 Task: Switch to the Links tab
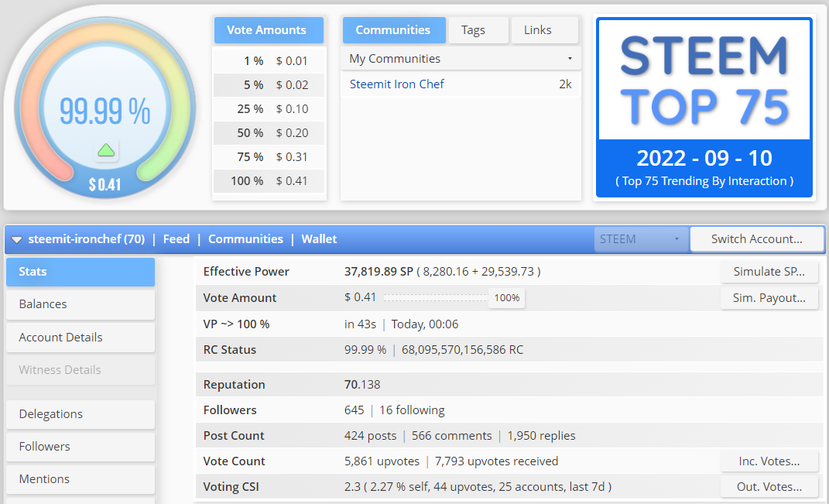545,30
